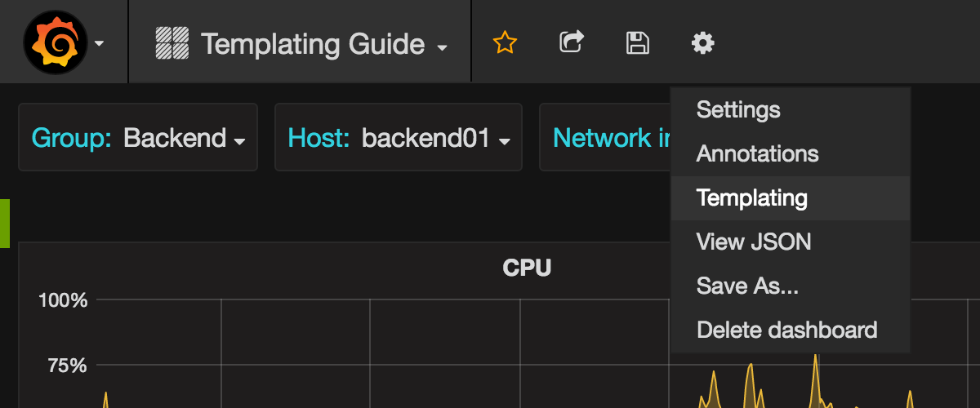
Task: Click the save dashboard floppy disk icon
Action: click(x=637, y=42)
